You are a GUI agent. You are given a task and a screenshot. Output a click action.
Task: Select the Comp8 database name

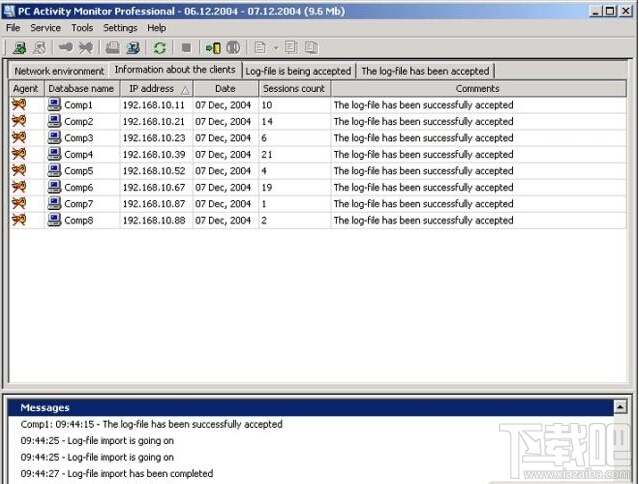[x=79, y=220]
